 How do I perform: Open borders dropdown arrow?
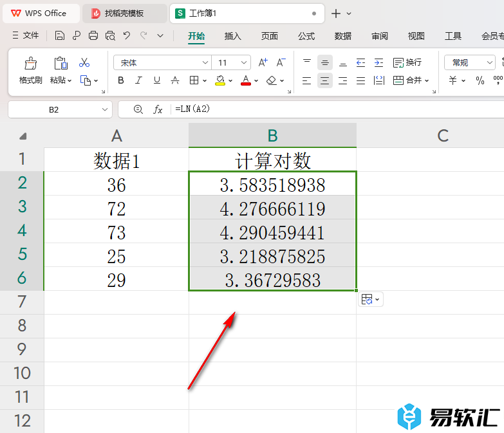coord(205,80)
